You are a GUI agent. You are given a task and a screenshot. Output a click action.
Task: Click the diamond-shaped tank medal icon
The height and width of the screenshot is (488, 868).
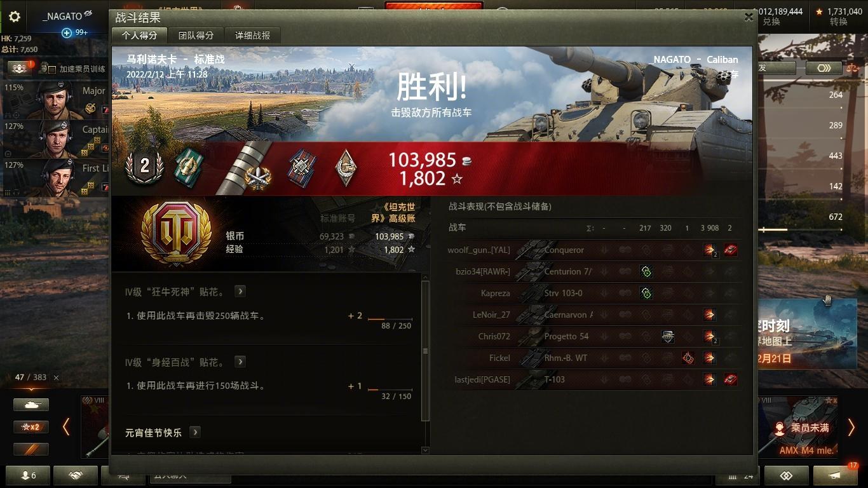pos(346,168)
